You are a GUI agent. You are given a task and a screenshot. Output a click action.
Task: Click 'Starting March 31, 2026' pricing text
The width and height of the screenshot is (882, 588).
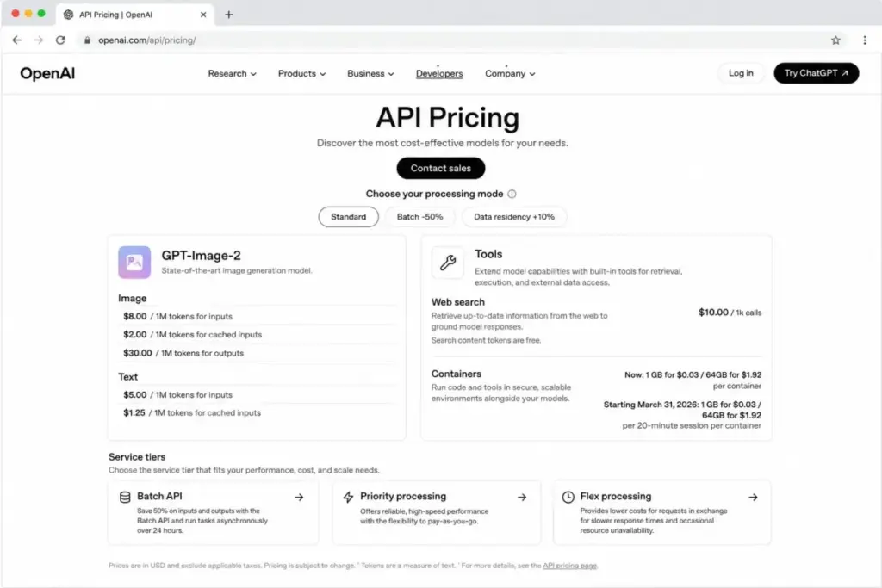click(682, 410)
